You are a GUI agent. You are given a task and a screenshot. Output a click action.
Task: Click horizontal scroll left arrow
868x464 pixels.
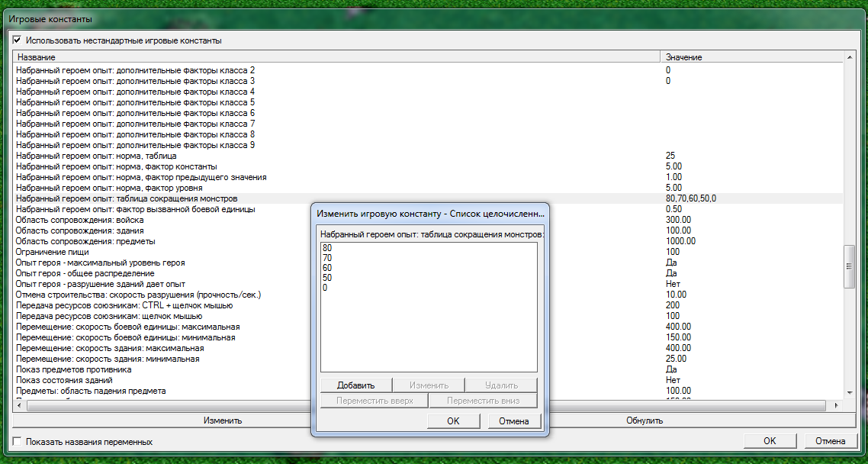point(18,405)
